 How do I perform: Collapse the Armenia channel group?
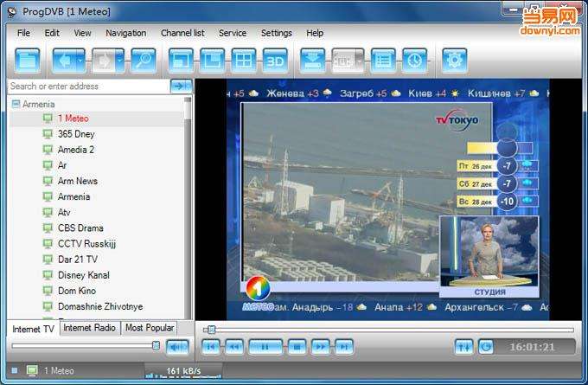point(16,104)
